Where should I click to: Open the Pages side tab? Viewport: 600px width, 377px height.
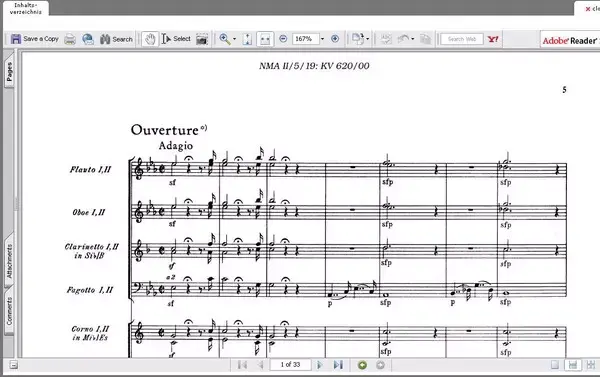9,72
